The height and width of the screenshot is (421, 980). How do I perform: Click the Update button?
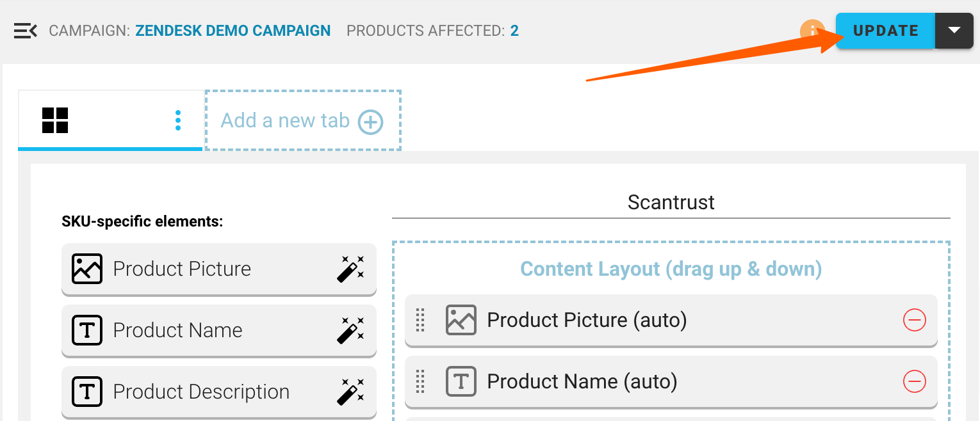[x=886, y=31]
